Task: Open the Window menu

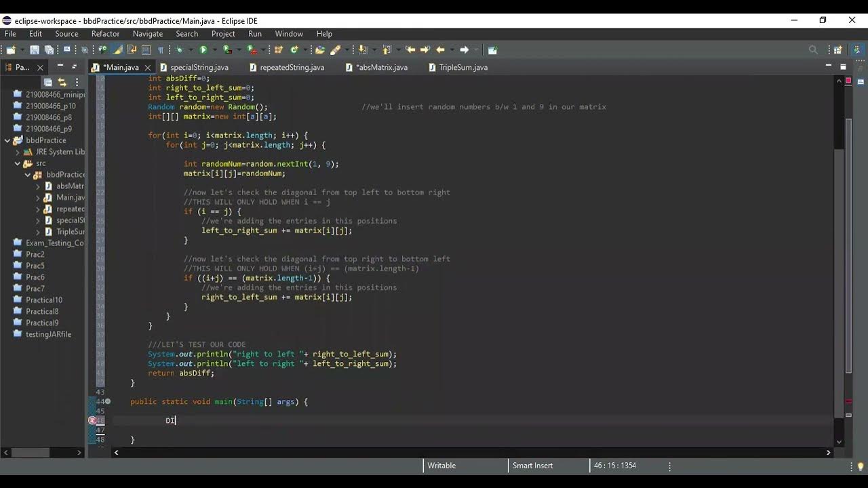Action: click(289, 33)
